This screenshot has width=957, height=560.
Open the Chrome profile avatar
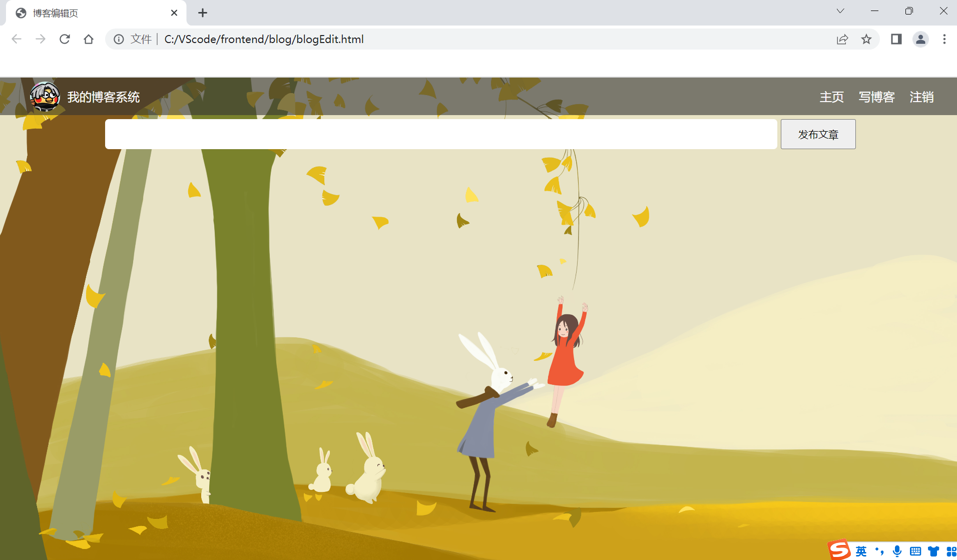920,39
